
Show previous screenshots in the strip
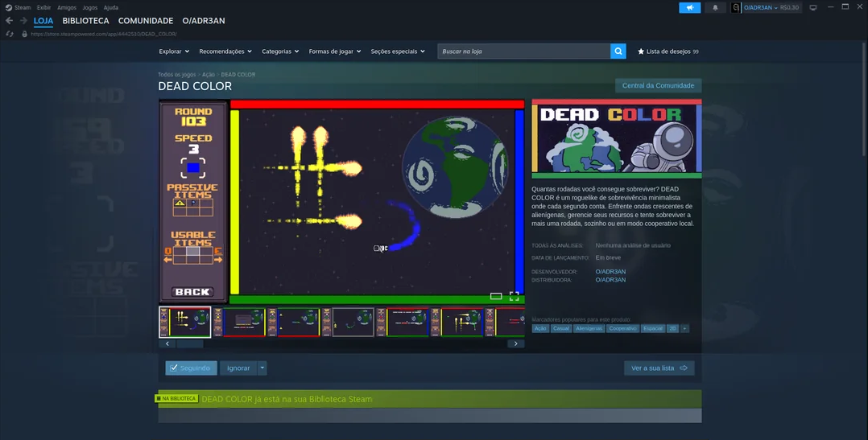(167, 343)
